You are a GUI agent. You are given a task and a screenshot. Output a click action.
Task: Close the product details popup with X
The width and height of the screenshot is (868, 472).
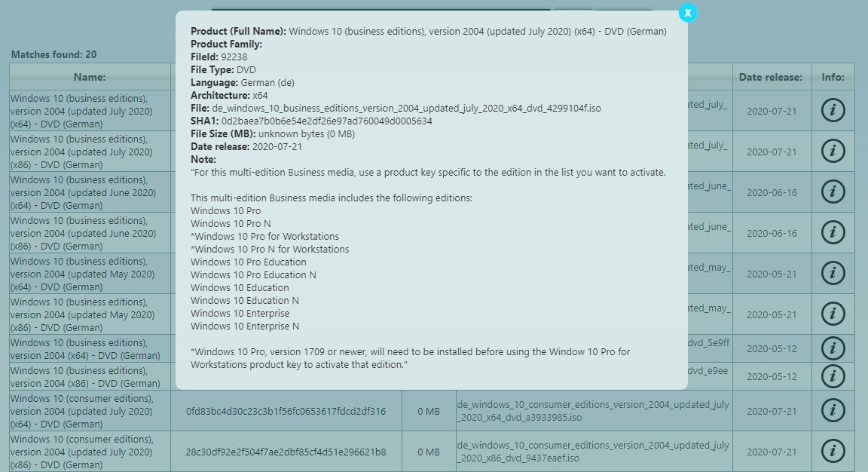(687, 13)
